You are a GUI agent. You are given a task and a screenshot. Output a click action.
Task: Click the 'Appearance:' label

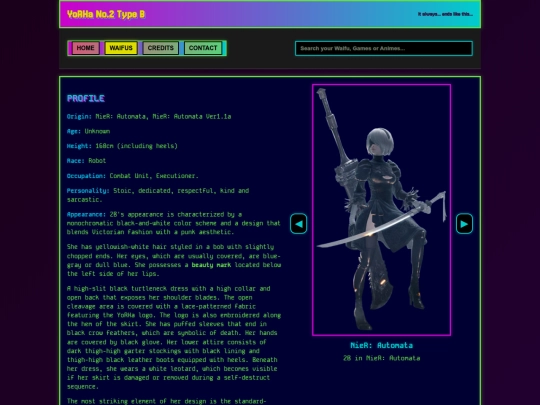[x=86, y=215]
